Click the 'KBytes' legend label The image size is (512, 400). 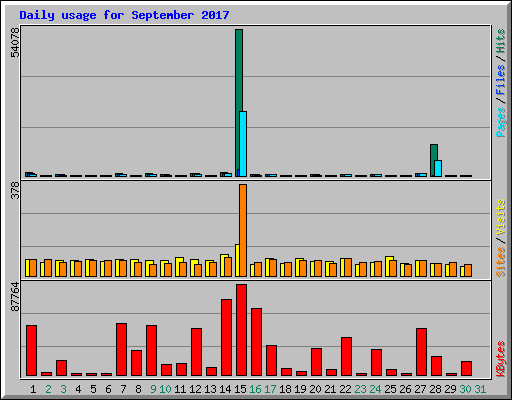tap(500, 359)
